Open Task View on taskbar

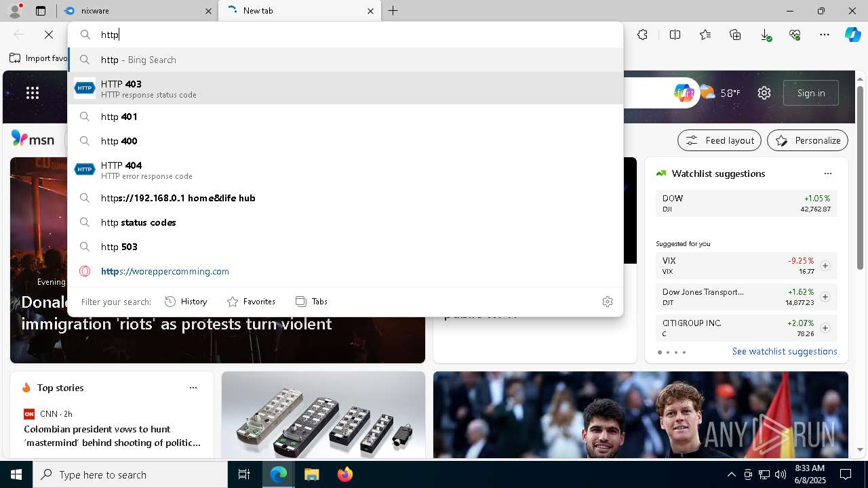pos(244,474)
